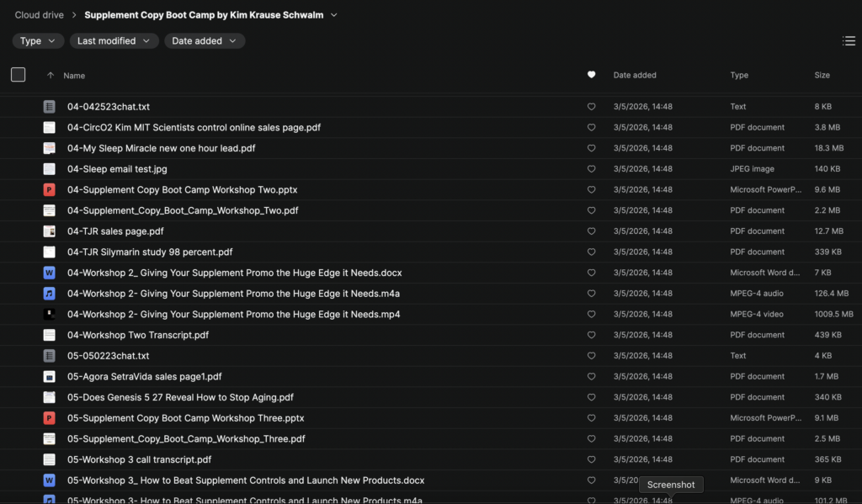Favorite 04-CircO2 Kim MIT Scientists pdf
The width and height of the screenshot is (862, 504).
point(591,128)
